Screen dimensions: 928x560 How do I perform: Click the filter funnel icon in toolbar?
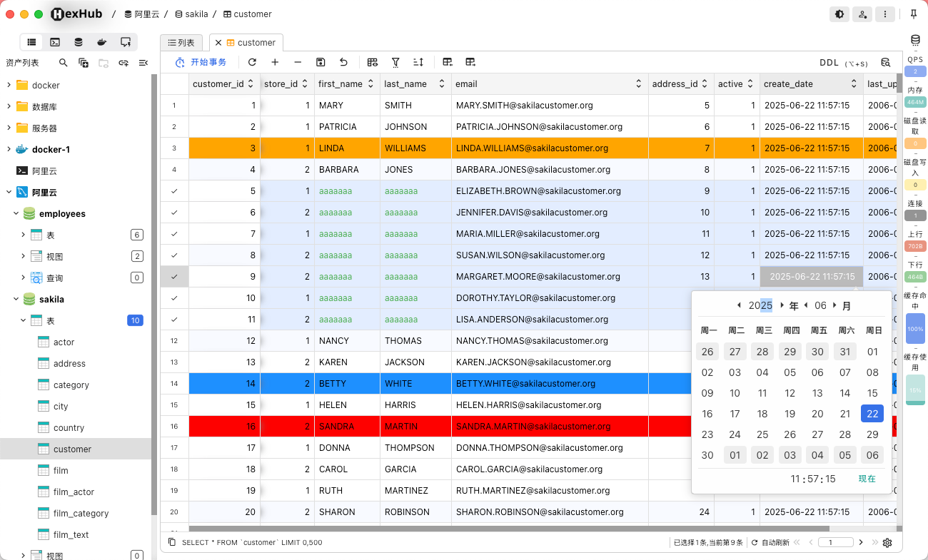395,63
